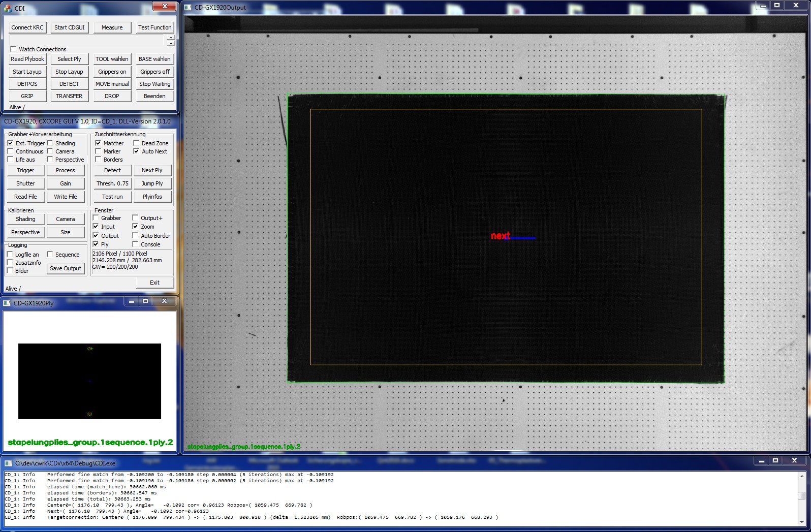This screenshot has width=811, height=532.
Task: Toggle the Auto Next checkbox
Action: click(136, 151)
